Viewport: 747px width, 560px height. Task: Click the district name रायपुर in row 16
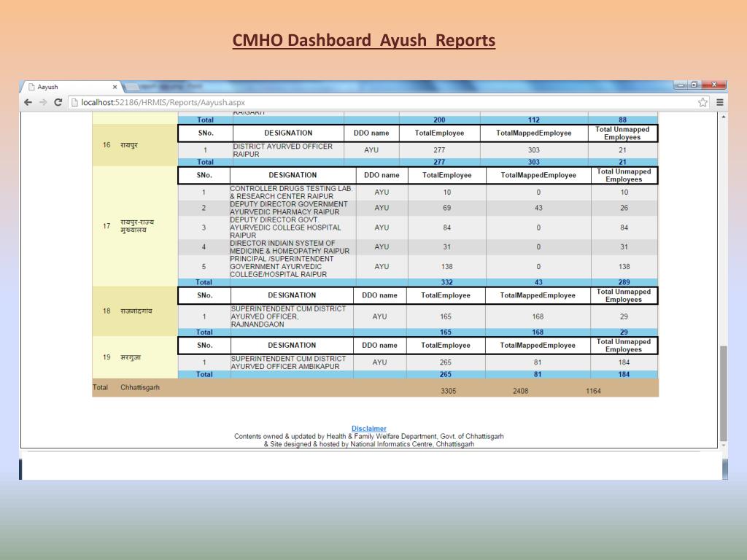tap(128, 145)
